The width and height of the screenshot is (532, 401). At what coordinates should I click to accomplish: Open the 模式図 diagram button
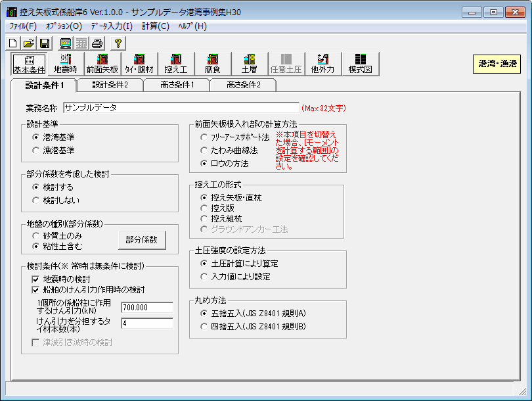[x=361, y=64]
